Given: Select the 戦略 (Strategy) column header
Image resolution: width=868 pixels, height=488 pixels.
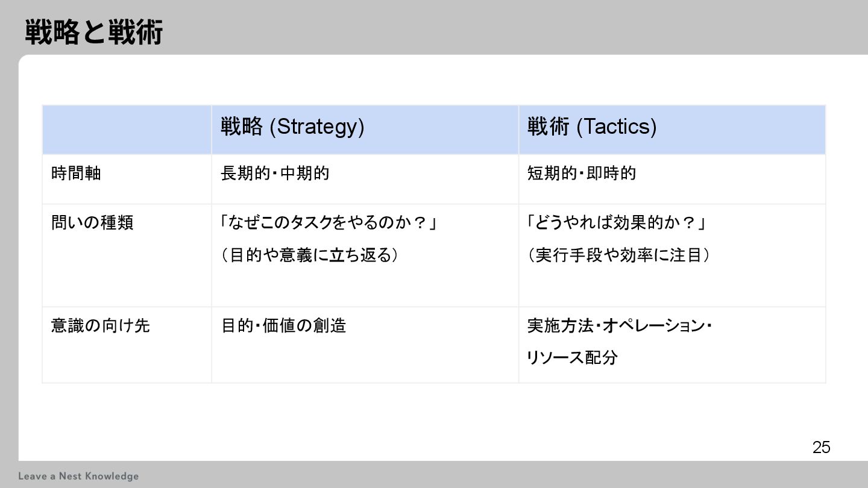Looking at the screenshot, I should tap(292, 127).
